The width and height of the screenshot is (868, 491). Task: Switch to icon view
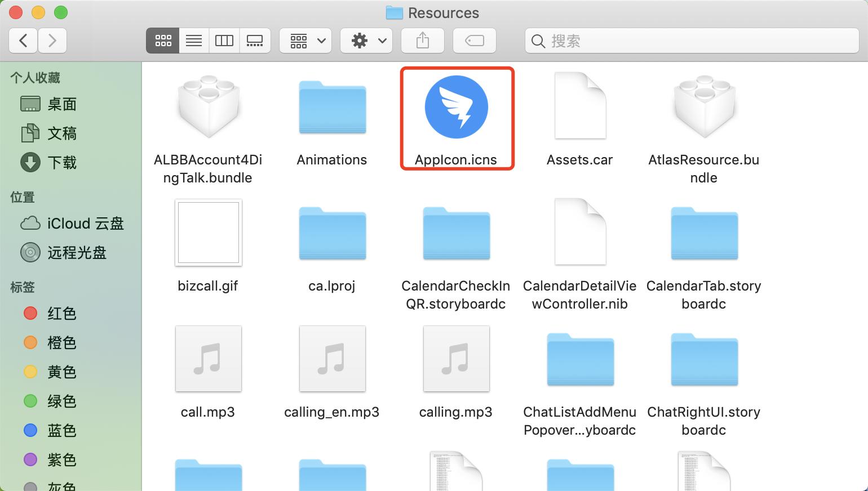pyautogui.click(x=163, y=41)
